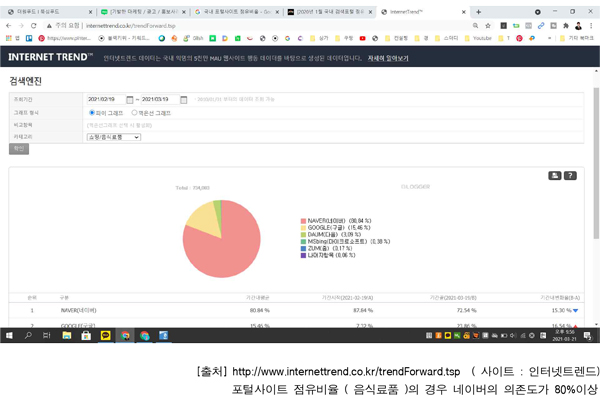Reload the page with the refresh icon
600x404 pixels.
34,26
